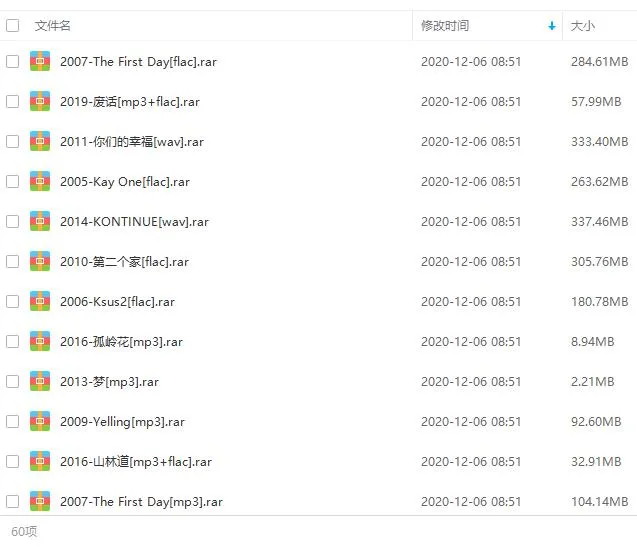Click the rar icon beside 2005-Kay One[flac].rar
Viewport: 637px width, 547px height.
pyautogui.click(x=40, y=181)
